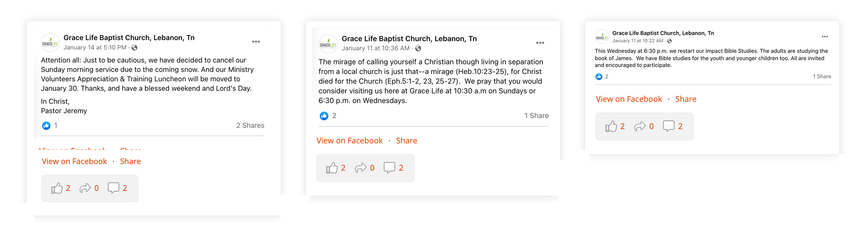Image resolution: width=868 pixels, height=233 pixels.
Task: Open the three-dot menu on the mirage post
Action: point(540,43)
